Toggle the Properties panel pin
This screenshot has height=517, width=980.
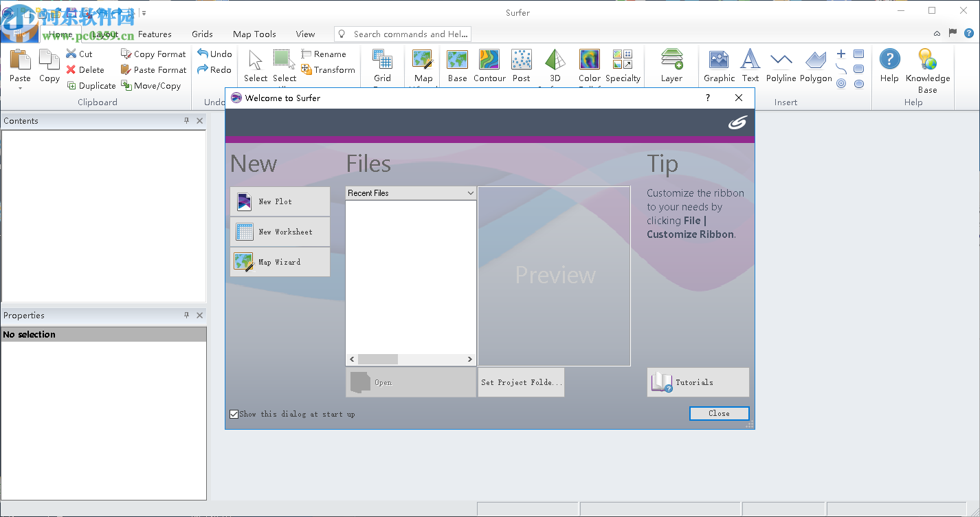coord(186,315)
